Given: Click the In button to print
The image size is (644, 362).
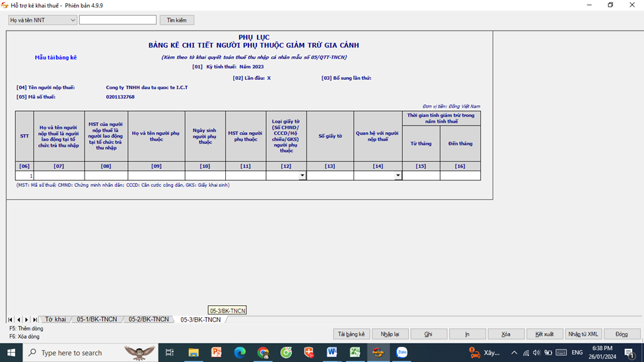Looking at the screenshot, I should pyautogui.click(x=468, y=334).
